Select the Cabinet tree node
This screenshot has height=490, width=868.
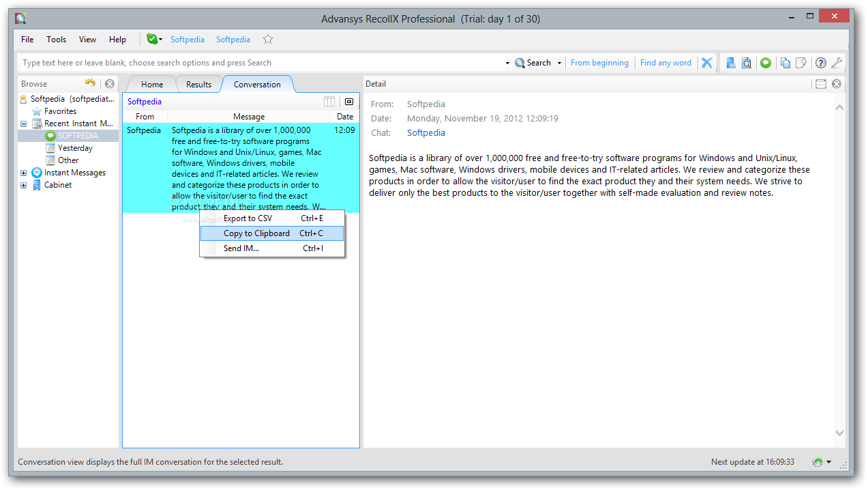click(x=58, y=185)
